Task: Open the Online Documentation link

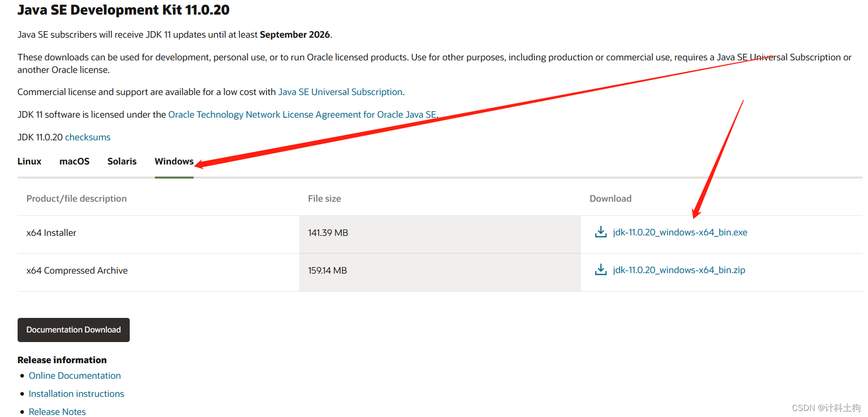Action: pos(75,376)
